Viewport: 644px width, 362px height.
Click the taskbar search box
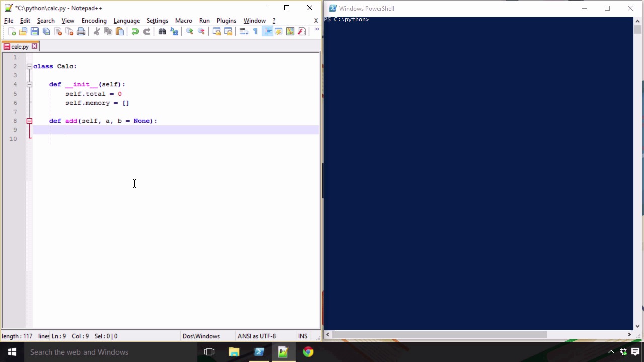click(x=111, y=352)
